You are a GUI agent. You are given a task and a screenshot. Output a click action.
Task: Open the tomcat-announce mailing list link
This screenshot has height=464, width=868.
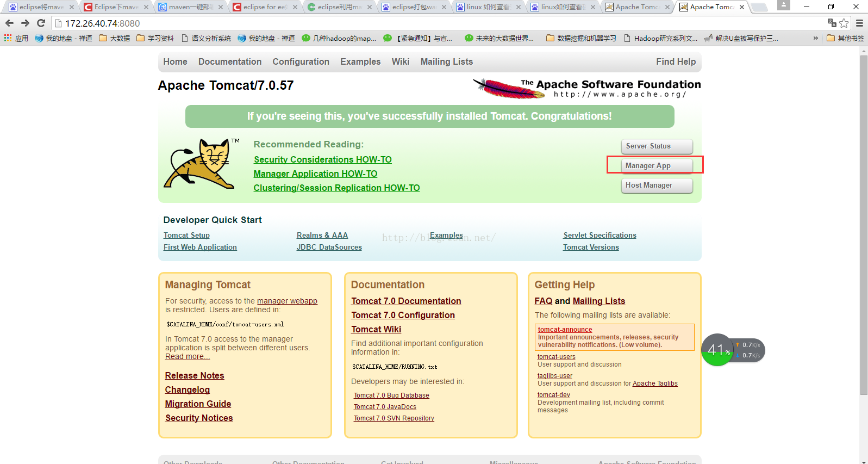(565, 330)
